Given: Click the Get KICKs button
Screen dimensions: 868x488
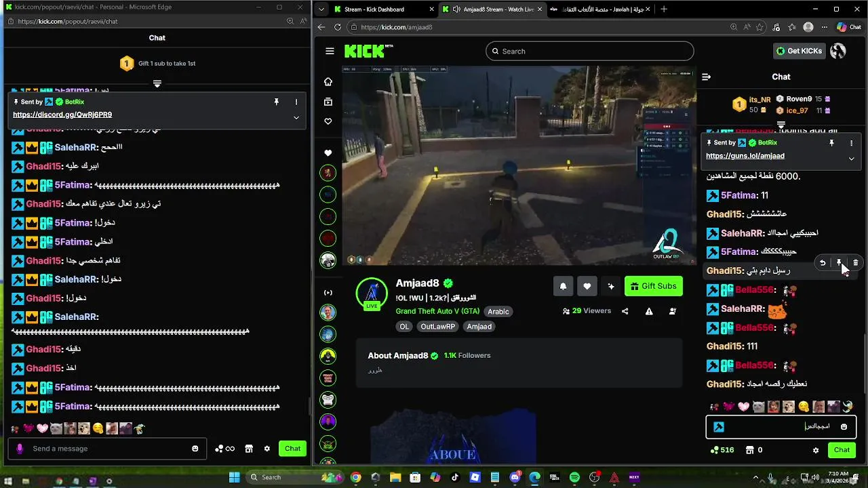Looking at the screenshot, I should (799, 51).
